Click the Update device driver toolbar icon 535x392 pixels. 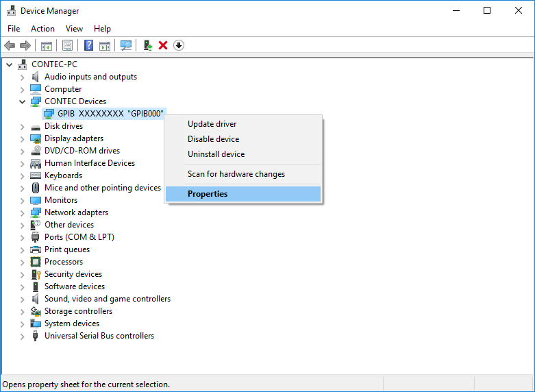click(147, 45)
